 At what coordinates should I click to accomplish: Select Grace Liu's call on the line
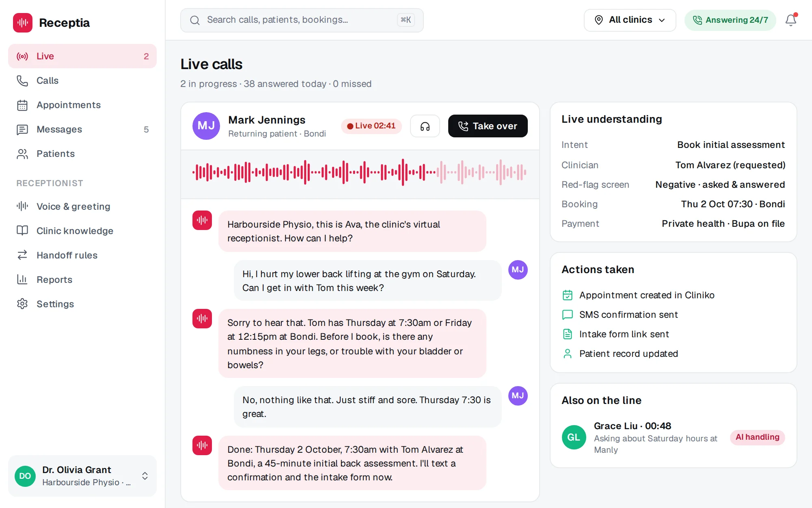coord(673,437)
